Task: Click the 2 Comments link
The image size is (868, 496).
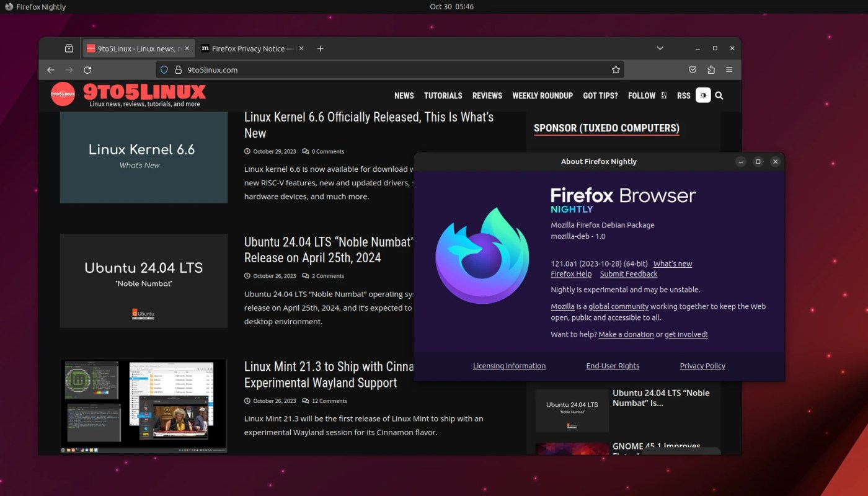Action: click(328, 276)
